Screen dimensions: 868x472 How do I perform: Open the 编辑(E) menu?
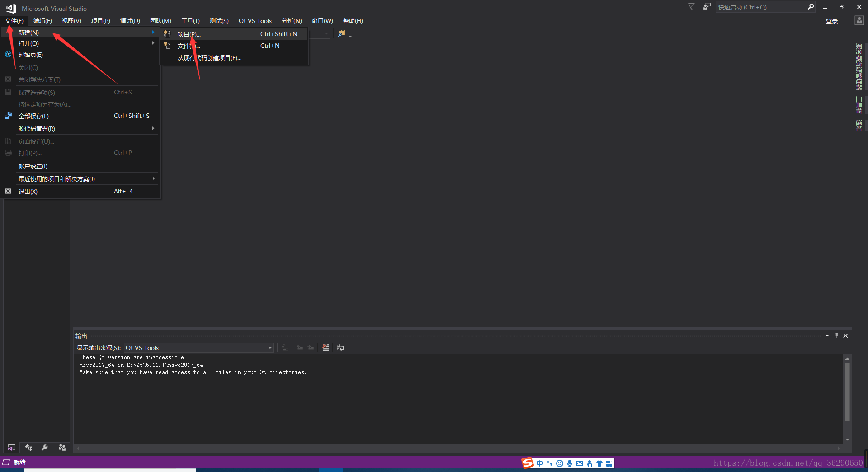click(42, 21)
